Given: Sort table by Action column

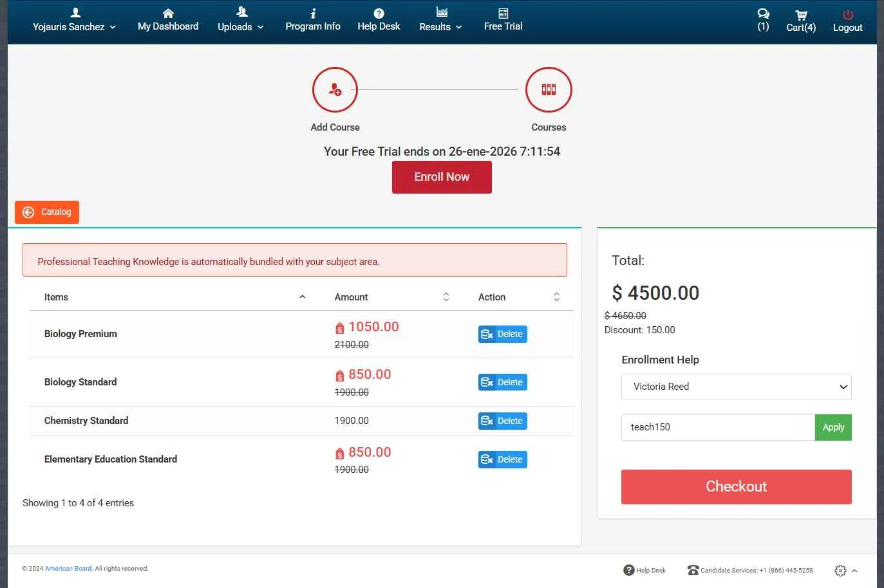Looking at the screenshot, I should (x=519, y=297).
